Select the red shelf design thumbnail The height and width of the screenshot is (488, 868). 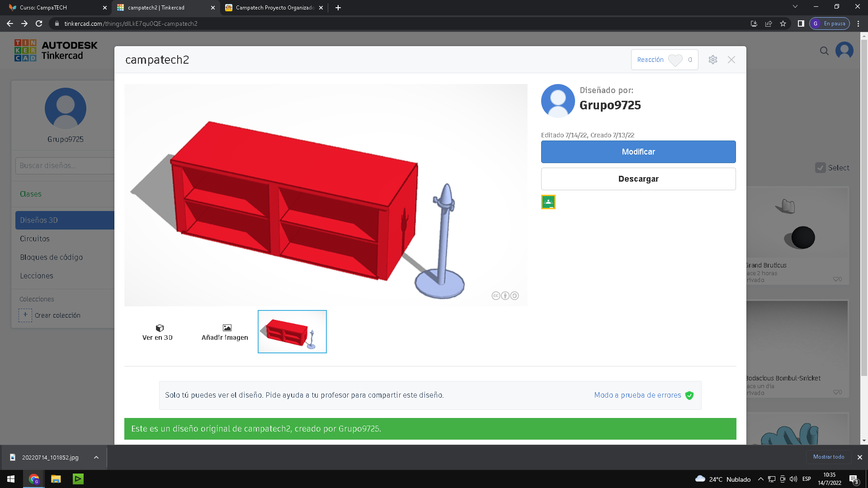[x=292, y=332]
